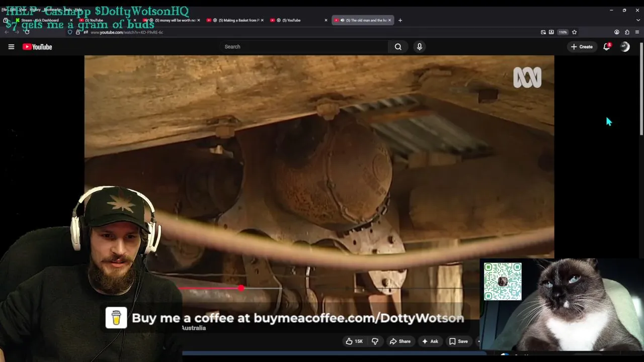The height and width of the screenshot is (362, 644).
Task: Click the page vertical scrollbar
Action: pyautogui.click(x=641, y=88)
